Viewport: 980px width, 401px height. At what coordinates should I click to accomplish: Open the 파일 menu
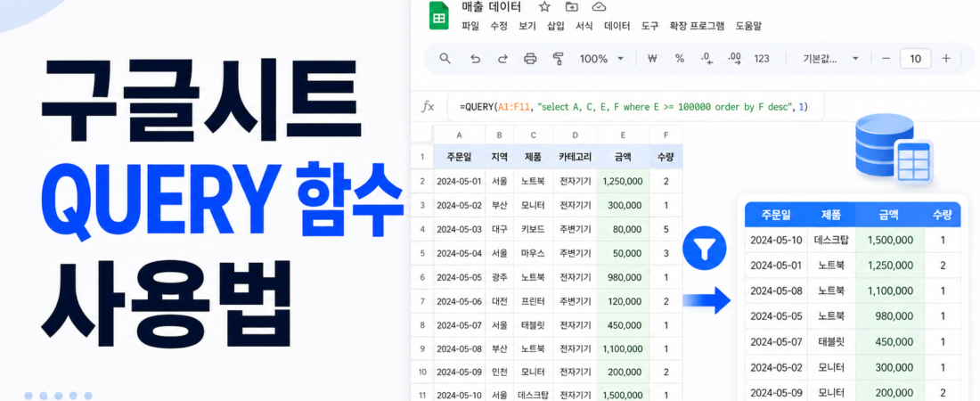point(470,26)
